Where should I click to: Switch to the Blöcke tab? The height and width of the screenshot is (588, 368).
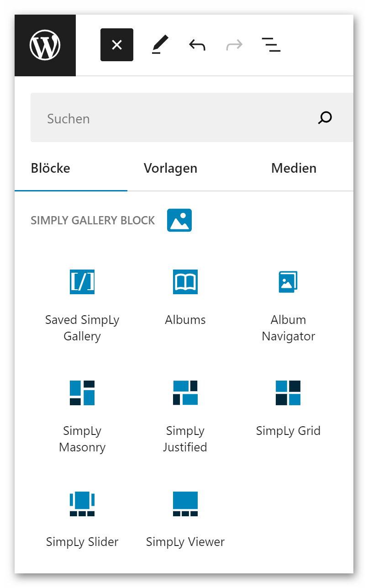51,168
